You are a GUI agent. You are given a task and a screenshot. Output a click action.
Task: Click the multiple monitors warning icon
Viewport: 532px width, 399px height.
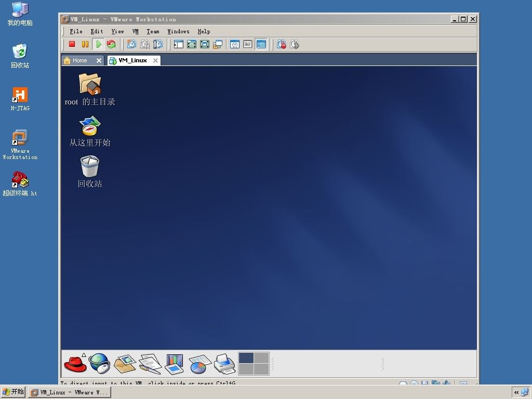(218, 44)
